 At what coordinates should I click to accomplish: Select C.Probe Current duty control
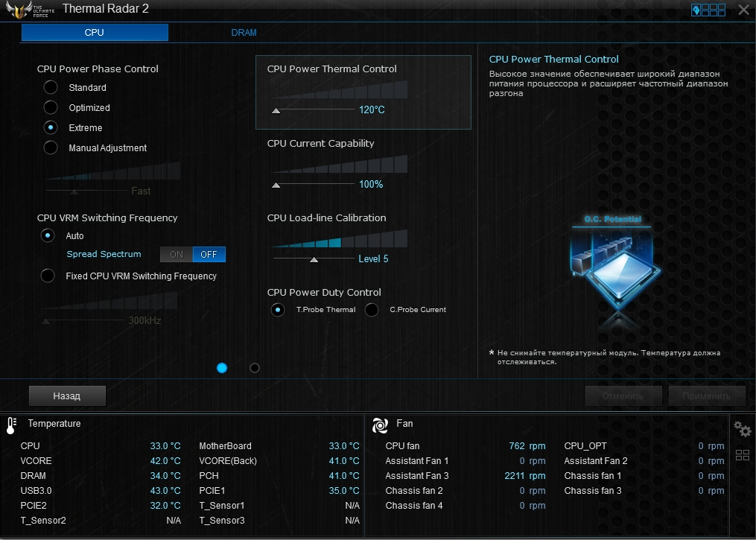click(x=371, y=310)
